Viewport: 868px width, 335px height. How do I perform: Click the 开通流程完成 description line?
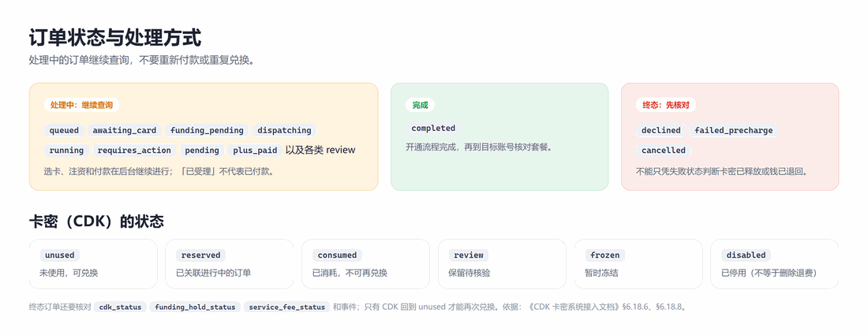click(479, 147)
